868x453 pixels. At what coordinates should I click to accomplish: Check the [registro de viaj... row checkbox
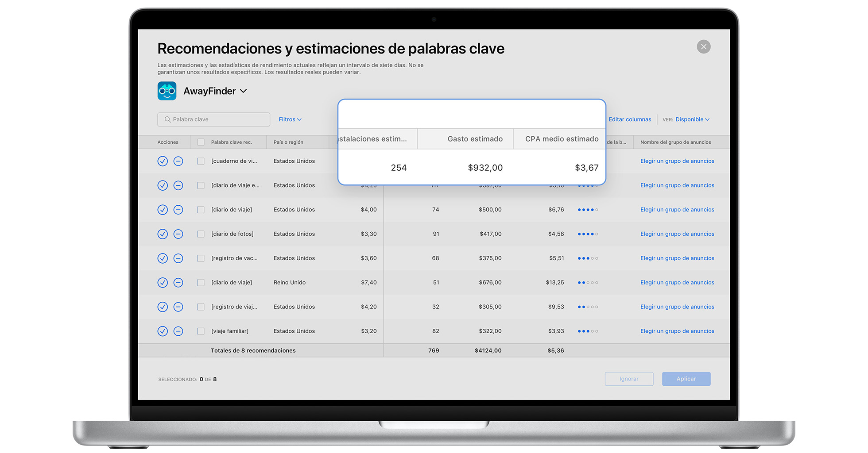click(201, 307)
